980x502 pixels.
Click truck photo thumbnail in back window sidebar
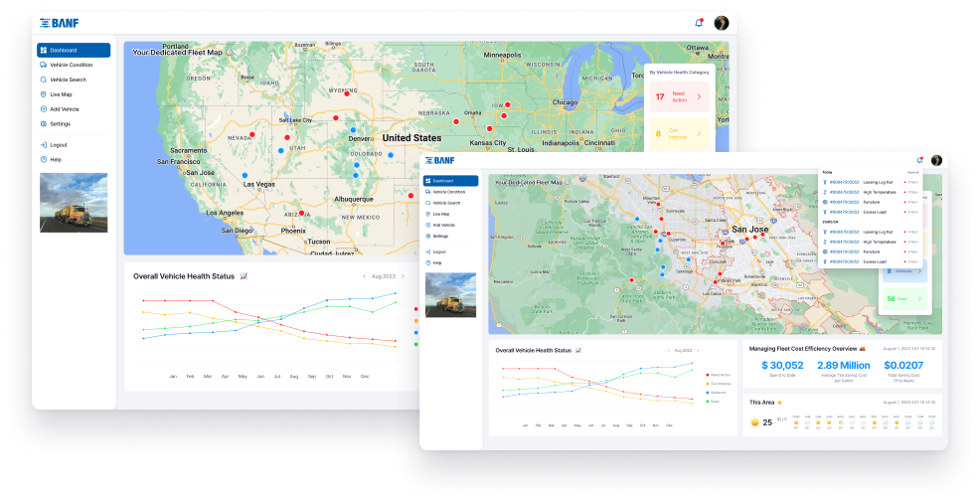tap(74, 203)
